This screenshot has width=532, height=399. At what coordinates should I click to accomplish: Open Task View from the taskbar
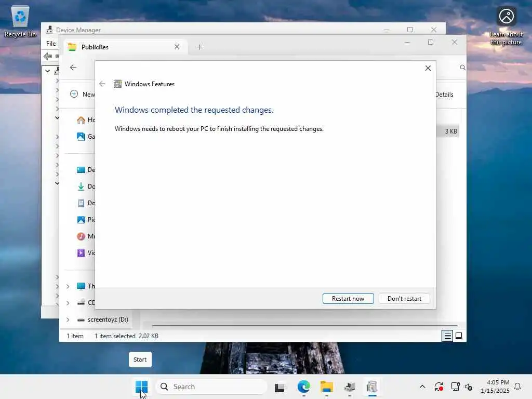tap(280, 387)
